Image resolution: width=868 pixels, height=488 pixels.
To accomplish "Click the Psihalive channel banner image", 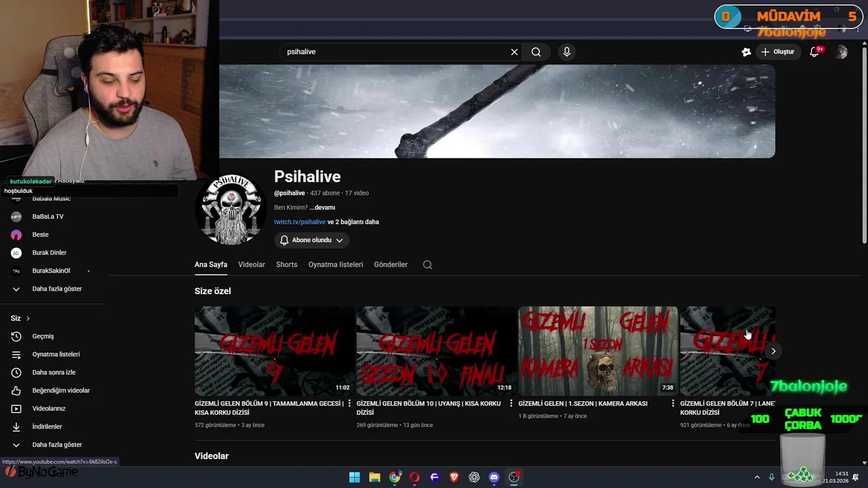I will [497, 112].
